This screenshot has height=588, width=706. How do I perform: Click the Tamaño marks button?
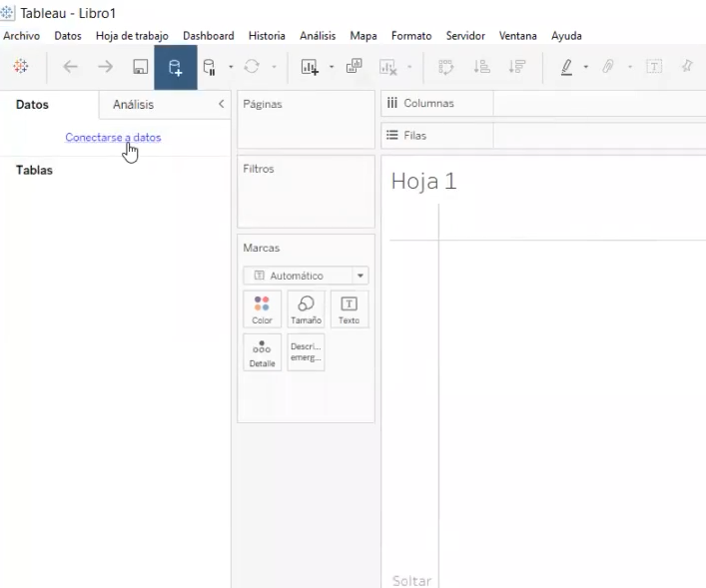[x=306, y=309]
